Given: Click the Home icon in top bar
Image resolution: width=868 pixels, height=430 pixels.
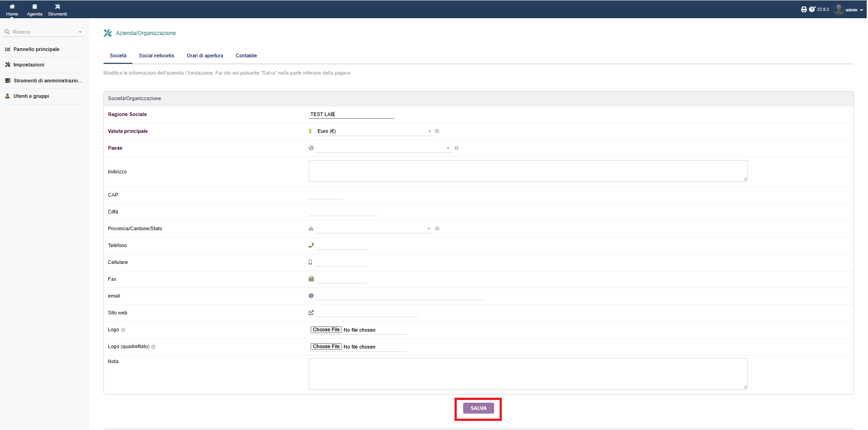Looking at the screenshot, I should [x=12, y=7].
